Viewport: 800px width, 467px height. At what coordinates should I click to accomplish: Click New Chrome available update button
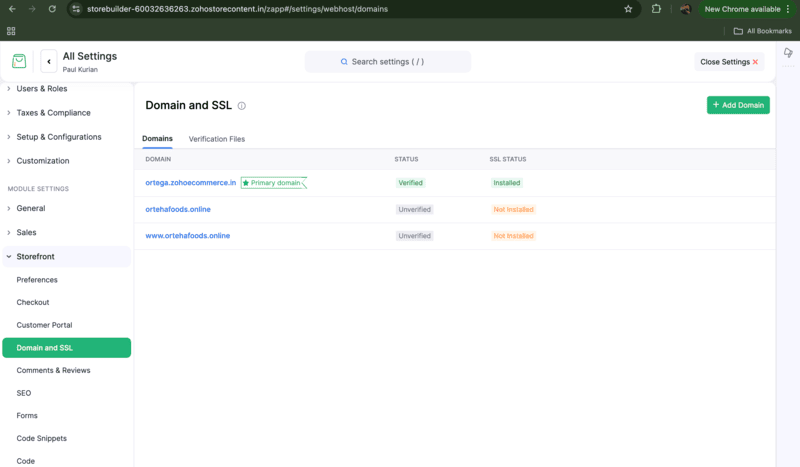(747, 9)
